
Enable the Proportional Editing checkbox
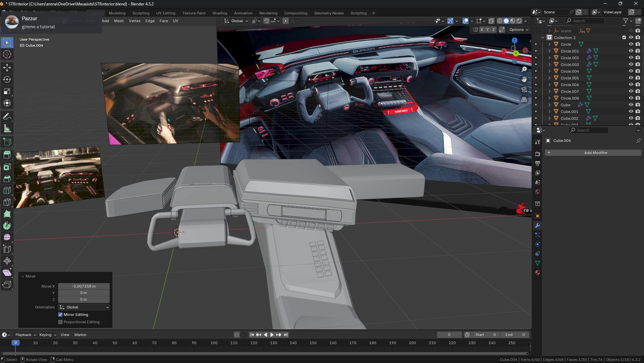point(60,322)
